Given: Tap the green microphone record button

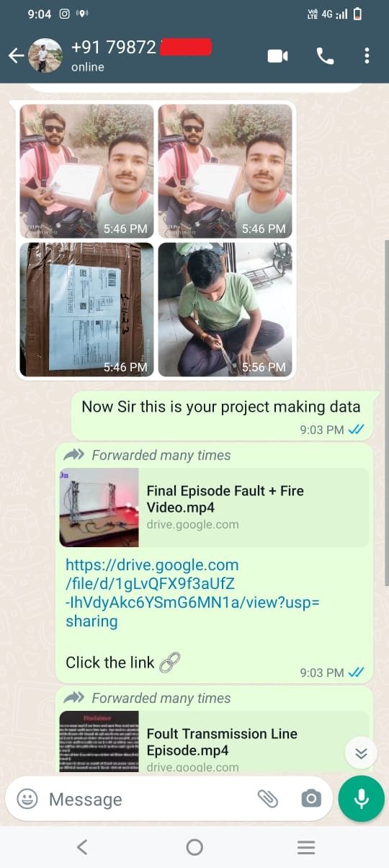Looking at the screenshot, I should (362, 798).
